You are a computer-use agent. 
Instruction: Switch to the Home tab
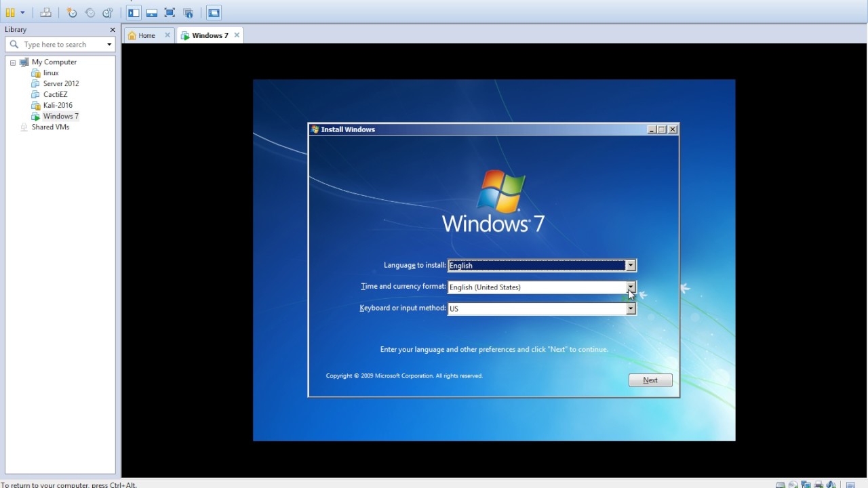146,35
